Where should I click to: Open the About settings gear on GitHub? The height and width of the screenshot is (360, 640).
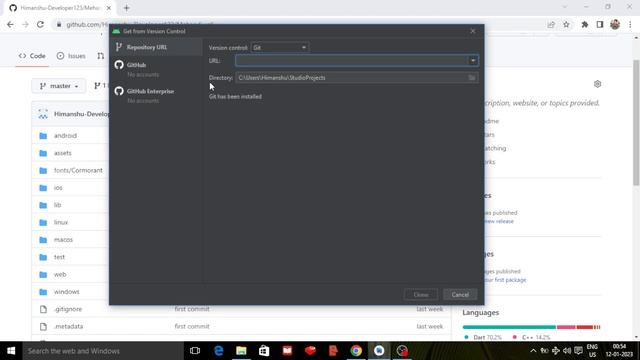click(597, 84)
